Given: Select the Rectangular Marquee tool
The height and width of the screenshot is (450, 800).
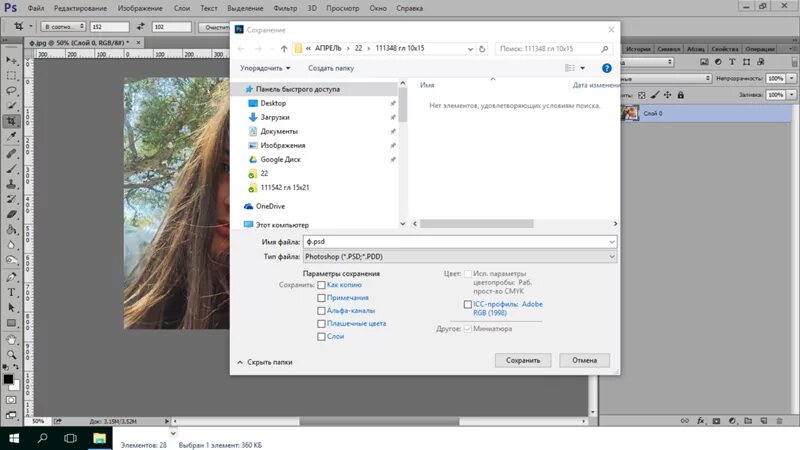Looking at the screenshot, I should pos(11,76).
